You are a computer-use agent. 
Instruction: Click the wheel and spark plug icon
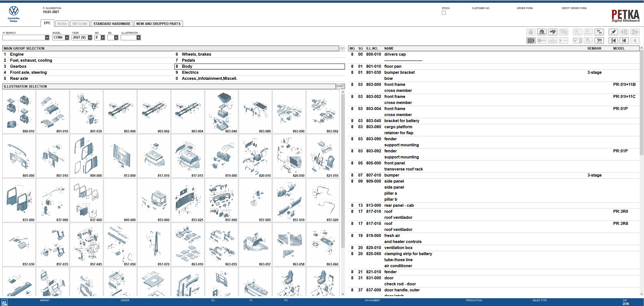pyautogui.click(x=542, y=32)
